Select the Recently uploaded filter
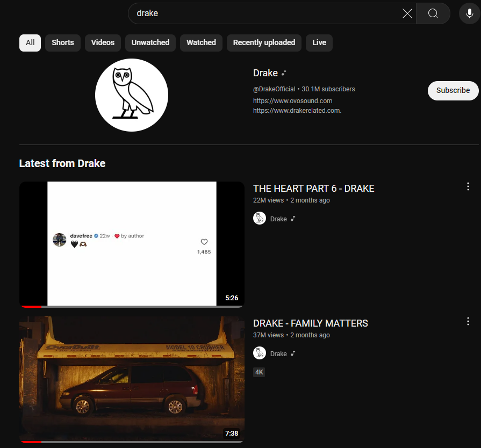 coord(264,42)
